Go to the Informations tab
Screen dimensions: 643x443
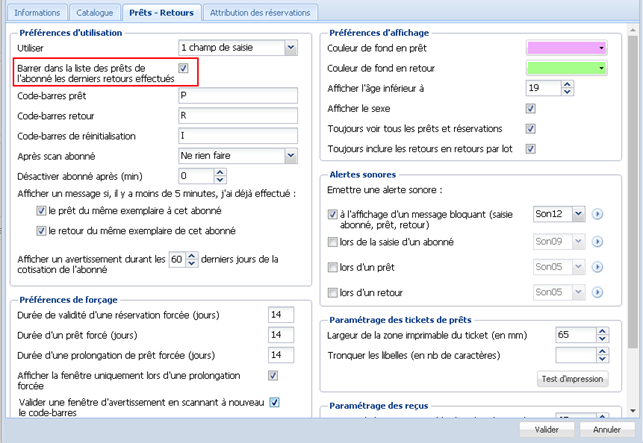(37, 13)
